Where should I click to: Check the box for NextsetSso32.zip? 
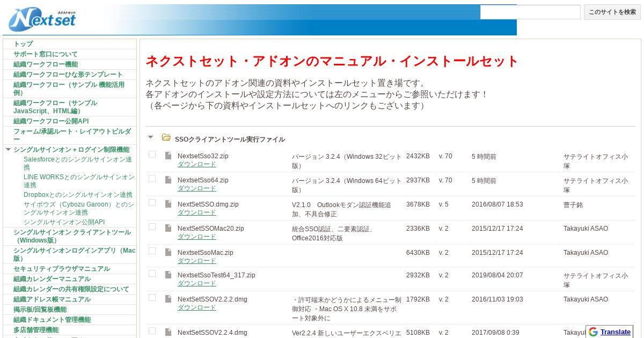[152, 155]
